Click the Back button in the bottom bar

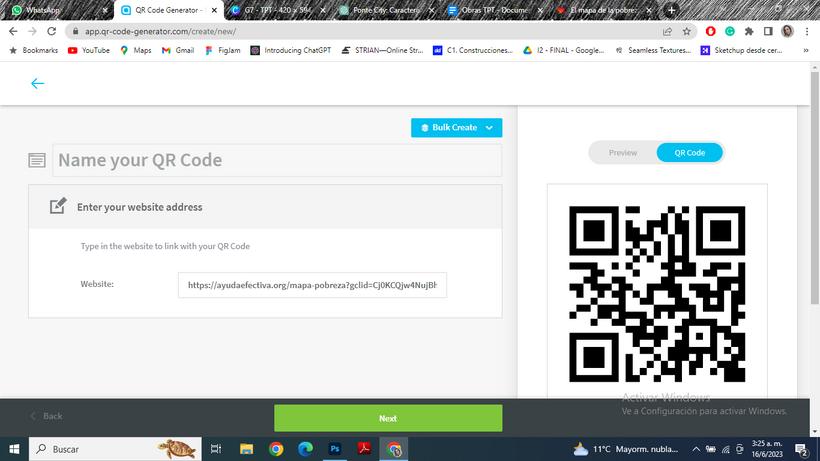[46, 416]
